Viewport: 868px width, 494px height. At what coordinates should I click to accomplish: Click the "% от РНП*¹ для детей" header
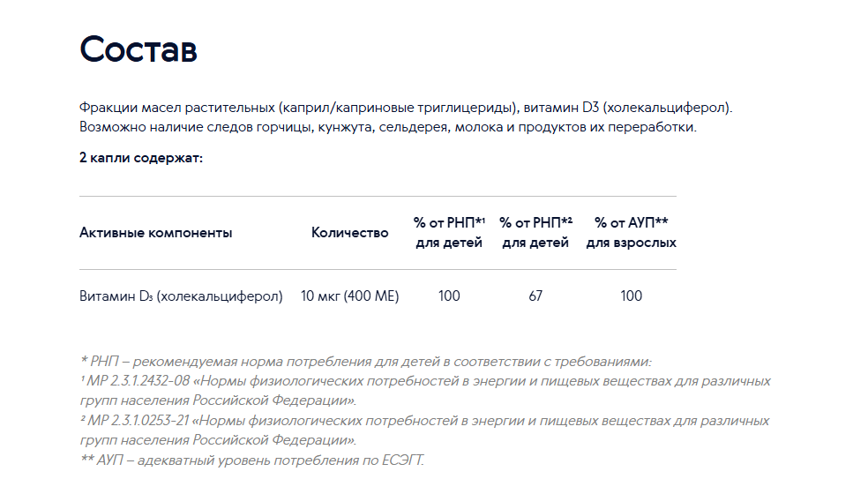(x=449, y=233)
